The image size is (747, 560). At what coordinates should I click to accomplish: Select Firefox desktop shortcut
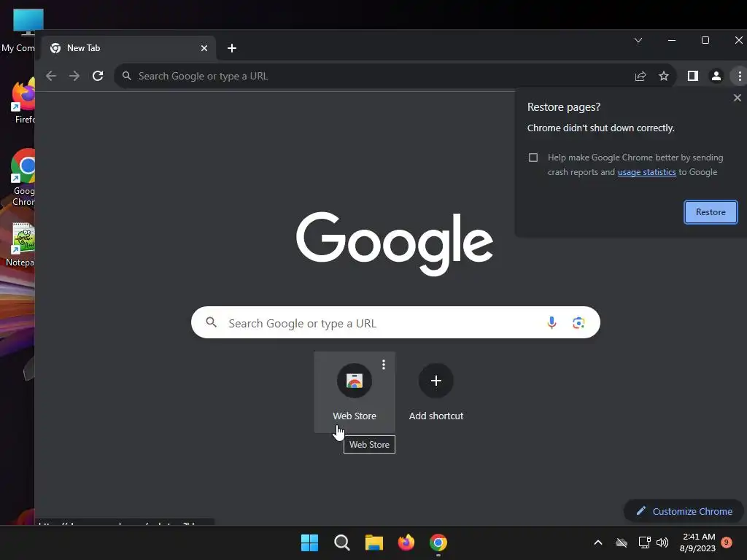[23, 101]
